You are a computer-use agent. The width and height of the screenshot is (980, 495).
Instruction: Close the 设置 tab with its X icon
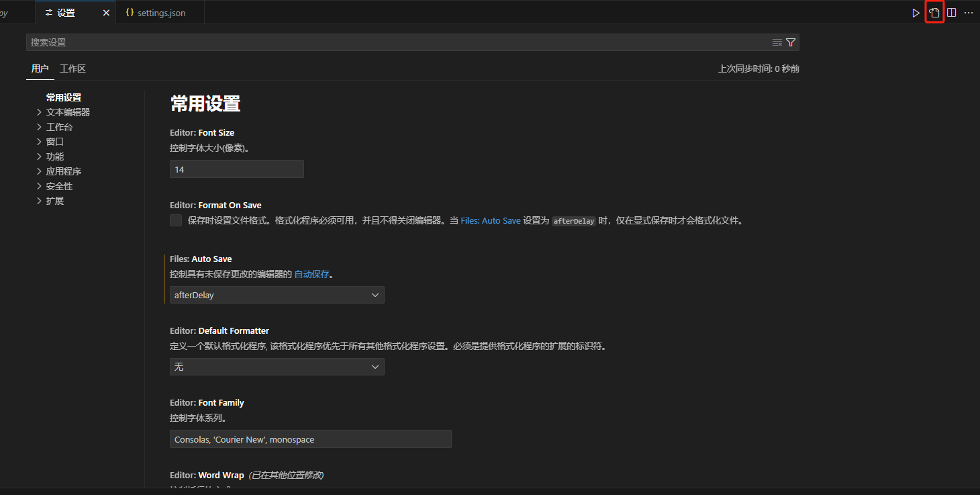tap(105, 12)
